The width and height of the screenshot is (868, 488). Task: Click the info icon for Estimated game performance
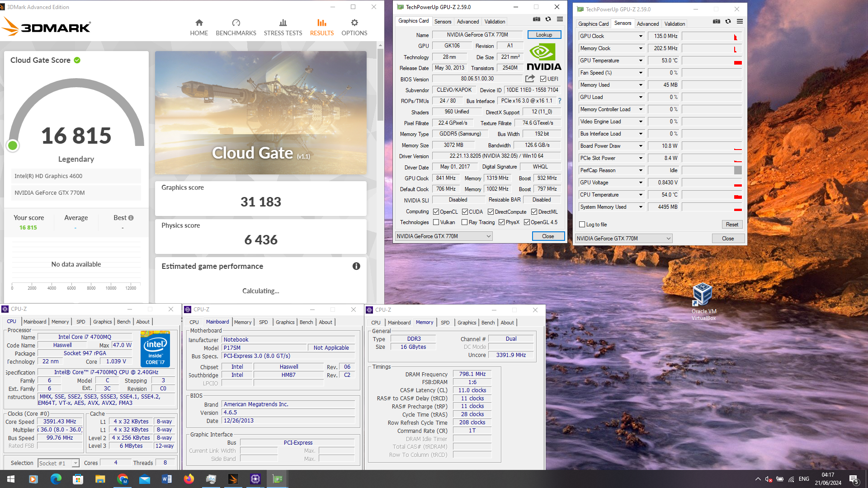click(356, 266)
